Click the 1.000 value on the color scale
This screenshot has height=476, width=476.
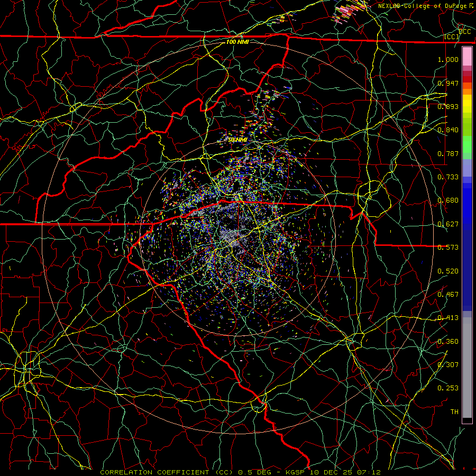pyautogui.click(x=448, y=59)
